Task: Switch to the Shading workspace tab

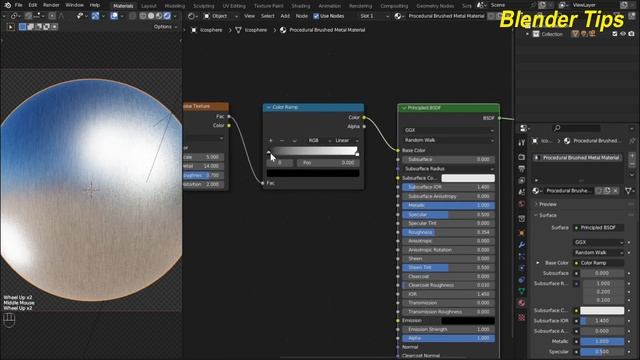Action: [x=301, y=6]
